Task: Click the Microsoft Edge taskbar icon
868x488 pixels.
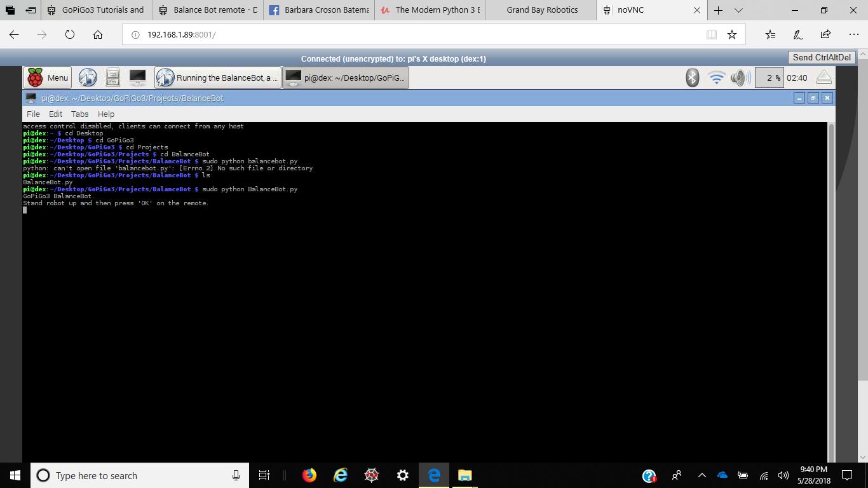Action: coord(434,475)
